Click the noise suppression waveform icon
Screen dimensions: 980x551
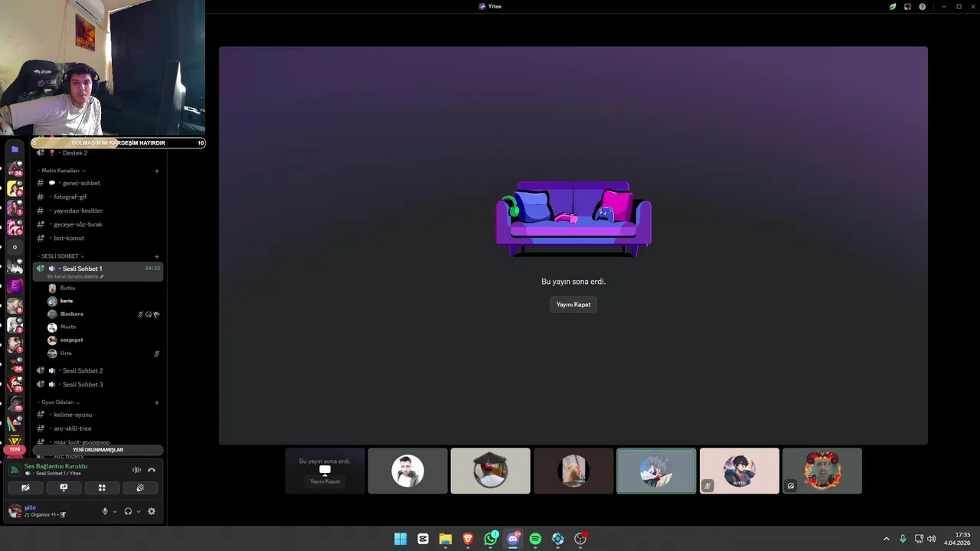(136, 470)
